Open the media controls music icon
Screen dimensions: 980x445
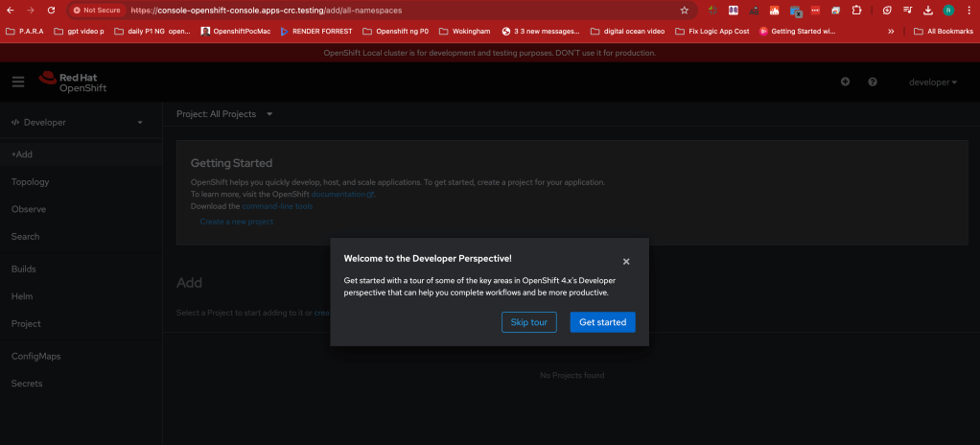[907, 10]
